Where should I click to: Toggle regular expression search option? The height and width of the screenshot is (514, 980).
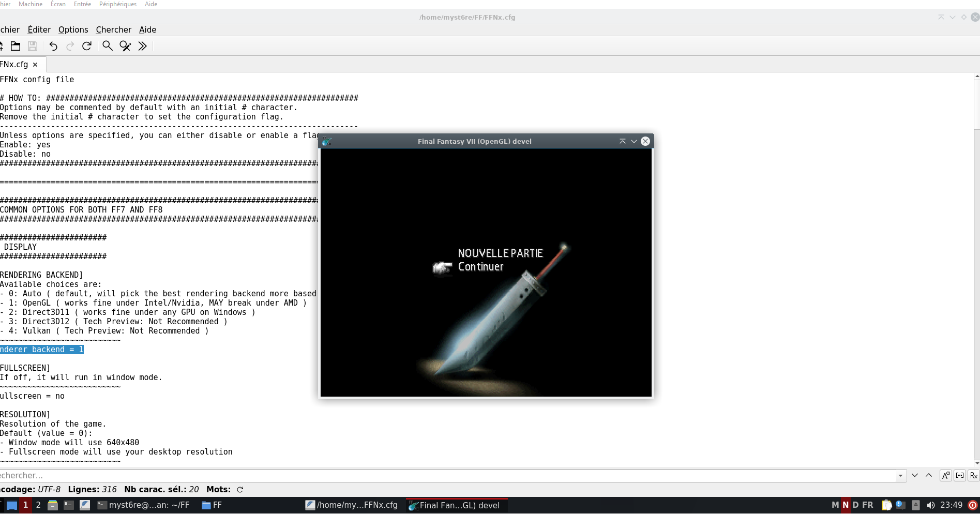974,476
